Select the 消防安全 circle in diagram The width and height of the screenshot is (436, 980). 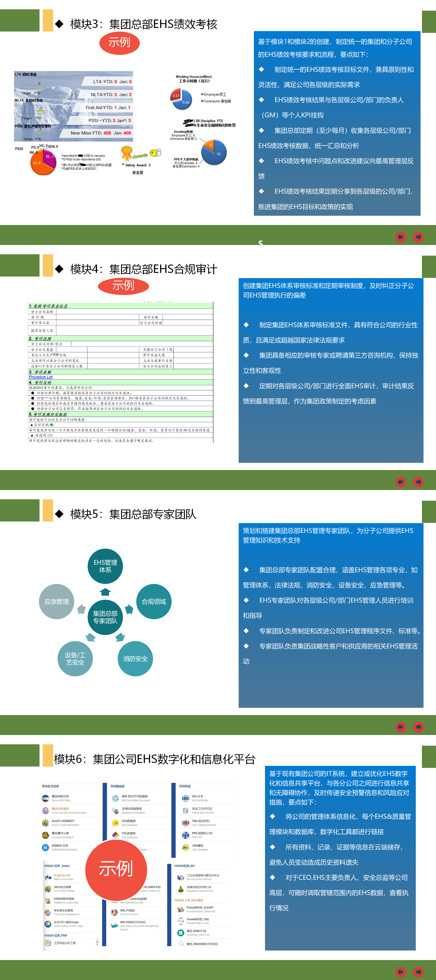135,659
